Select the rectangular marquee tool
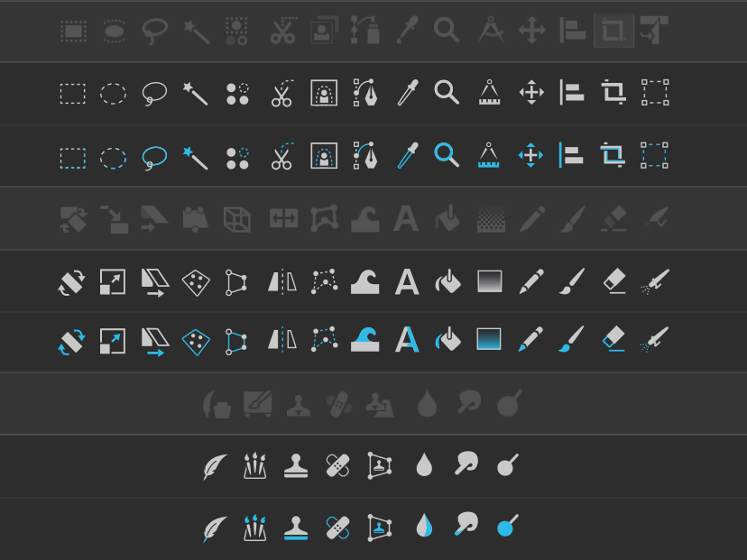 coord(72,93)
